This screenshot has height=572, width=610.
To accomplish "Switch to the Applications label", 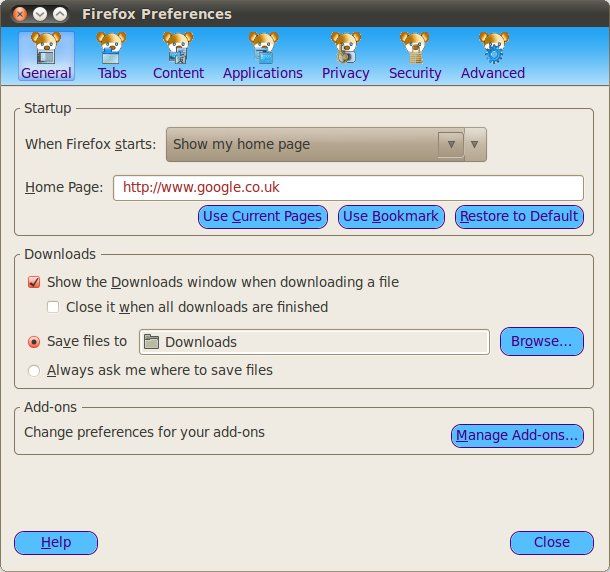I will (263, 73).
